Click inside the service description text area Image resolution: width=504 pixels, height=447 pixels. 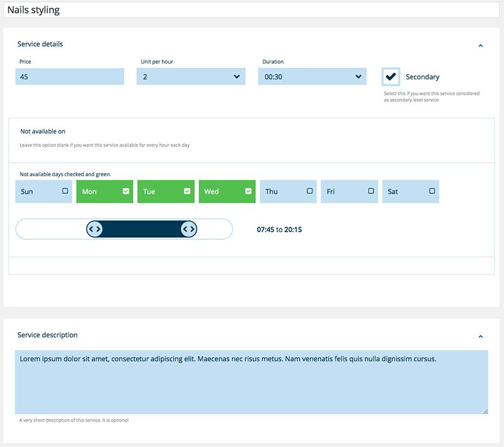(252, 384)
